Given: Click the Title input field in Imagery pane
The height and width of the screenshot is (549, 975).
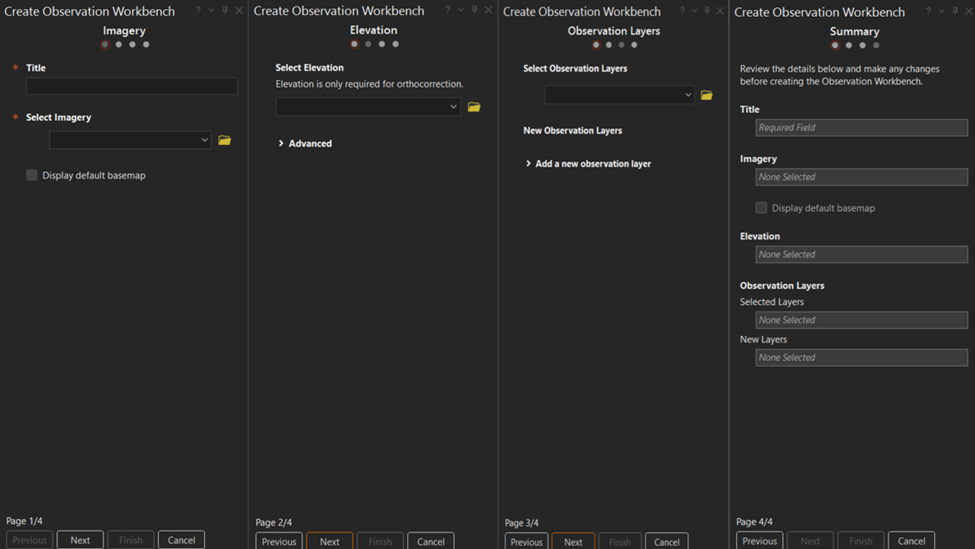Looking at the screenshot, I should (132, 86).
